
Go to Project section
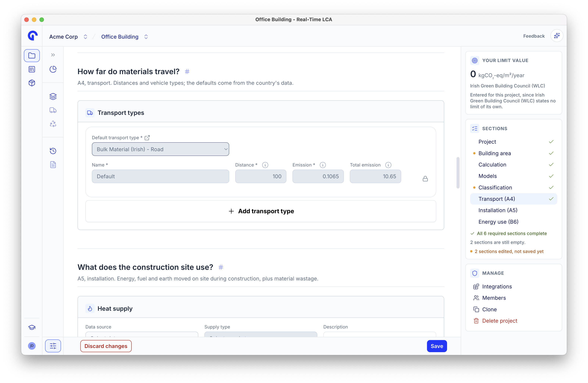(x=513, y=142)
